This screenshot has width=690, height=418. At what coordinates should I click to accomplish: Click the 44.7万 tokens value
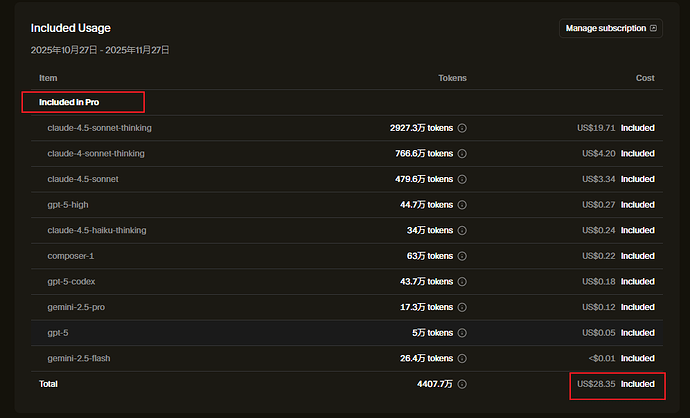426,205
